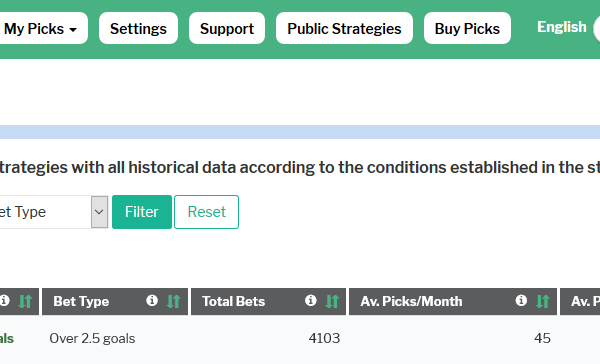Apply filters with the Filter button
The image size is (600, 364).
click(142, 212)
